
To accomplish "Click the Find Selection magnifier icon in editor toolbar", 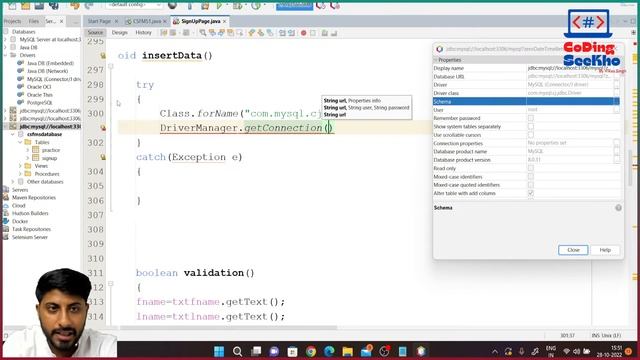I will tap(203, 33).
